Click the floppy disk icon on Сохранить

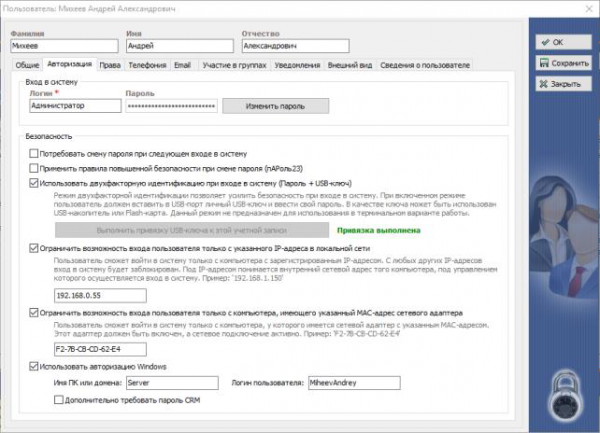tap(543, 63)
